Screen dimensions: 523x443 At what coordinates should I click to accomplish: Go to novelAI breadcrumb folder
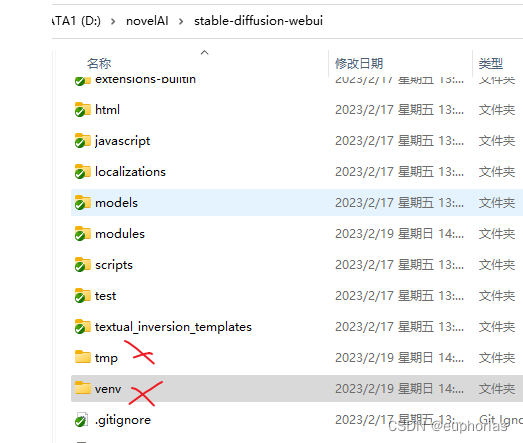[x=147, y=21]
